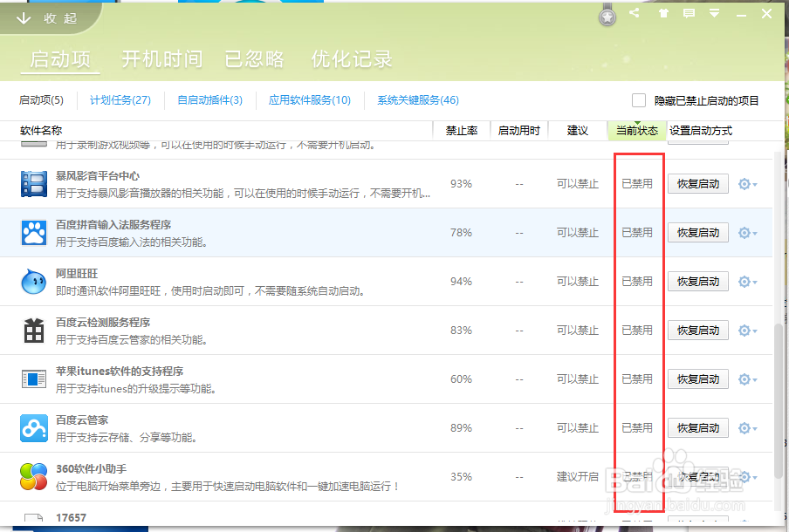Click the 94% disable rate value
Image resolution: width=789 pixels, height=532 pixels.
pos(461,282)
